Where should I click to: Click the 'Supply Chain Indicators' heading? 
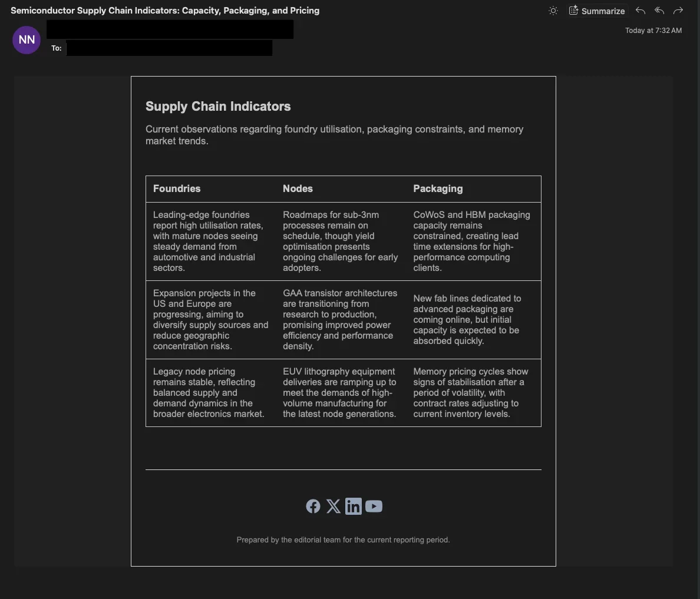pos(218,106)
